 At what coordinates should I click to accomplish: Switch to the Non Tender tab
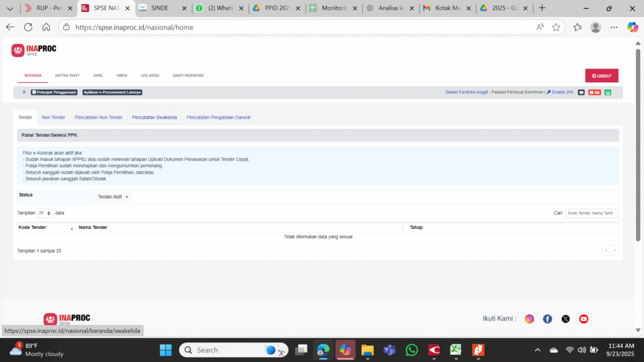click(53, 118)
